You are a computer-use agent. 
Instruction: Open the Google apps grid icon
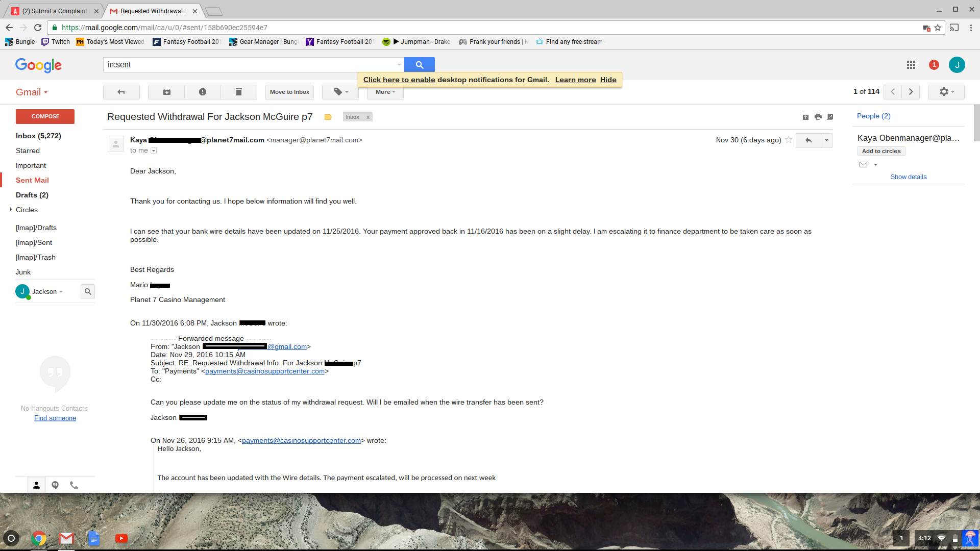911,65
